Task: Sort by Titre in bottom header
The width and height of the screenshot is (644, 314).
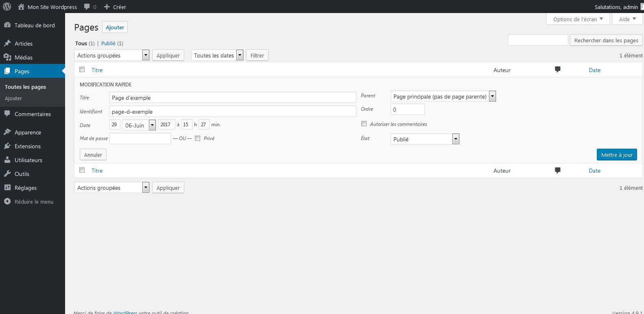Action: (97, 171)
